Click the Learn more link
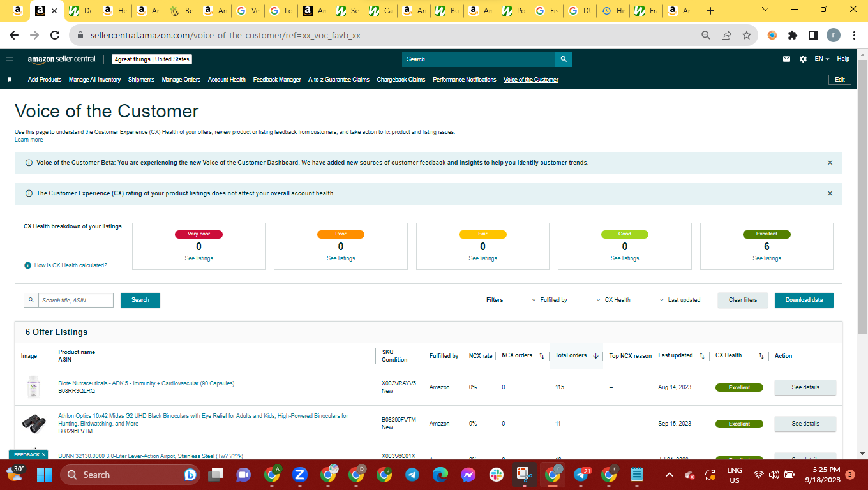 point(29,140)
